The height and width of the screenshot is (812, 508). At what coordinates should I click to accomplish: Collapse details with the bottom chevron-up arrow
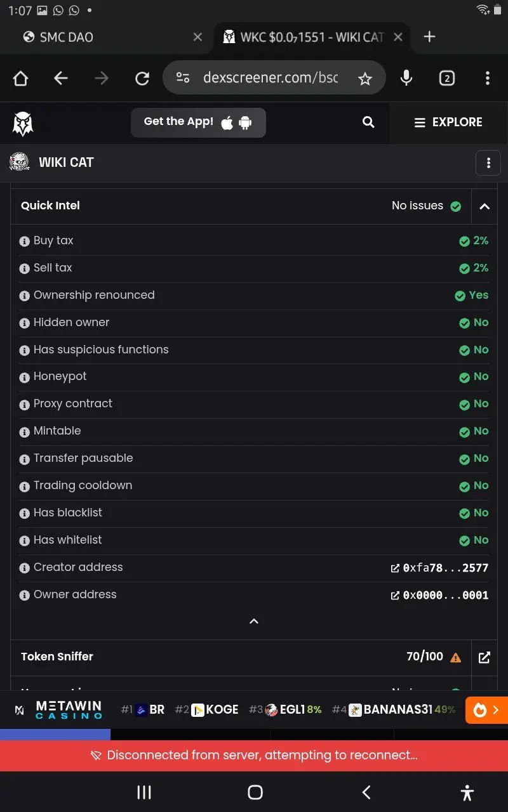click(x=254, y=622)
